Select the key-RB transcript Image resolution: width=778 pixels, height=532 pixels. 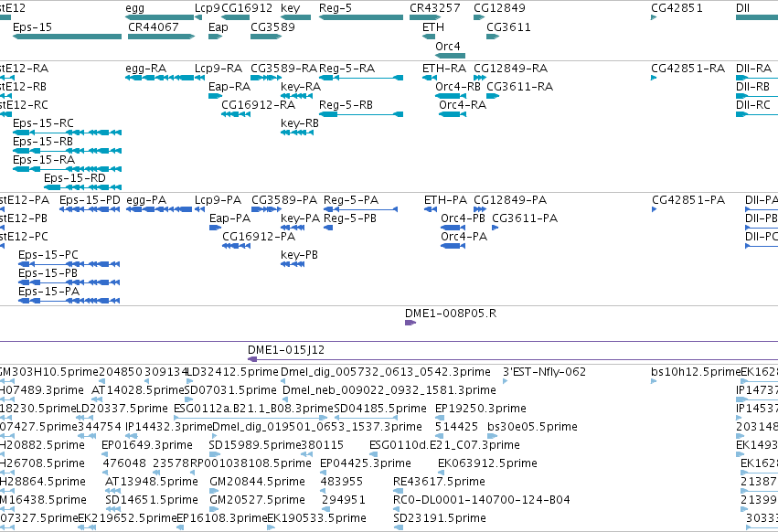(297, 133)
